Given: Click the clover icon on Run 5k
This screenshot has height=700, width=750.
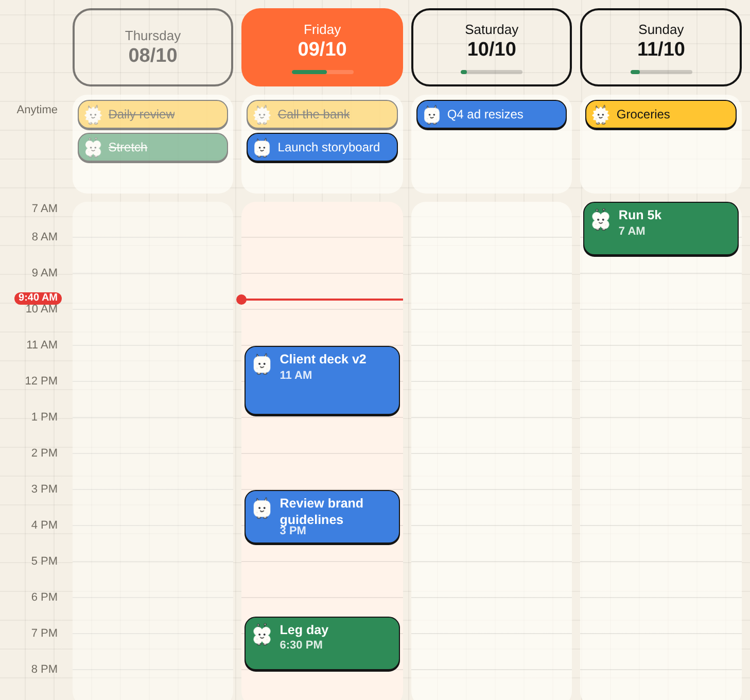Looking at the screenshot, I should tap(601, 220).
